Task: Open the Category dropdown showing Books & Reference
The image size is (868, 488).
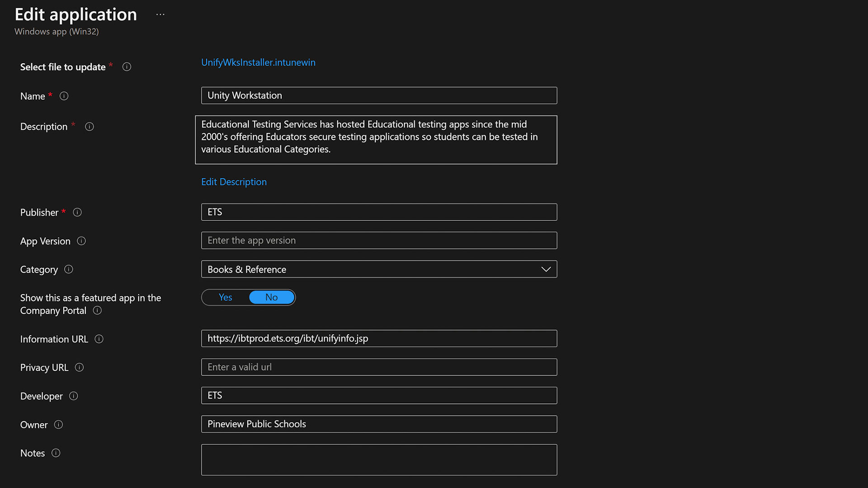Action: [379, 269]
